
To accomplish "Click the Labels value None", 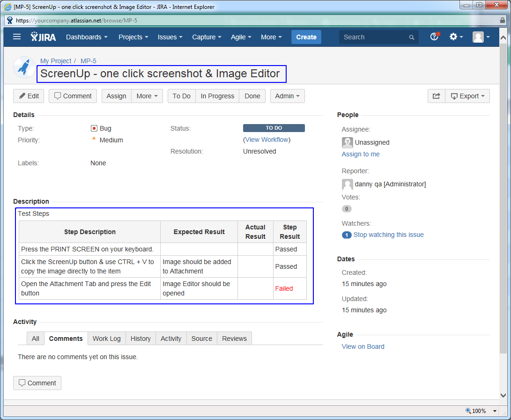I will [98, 163].
